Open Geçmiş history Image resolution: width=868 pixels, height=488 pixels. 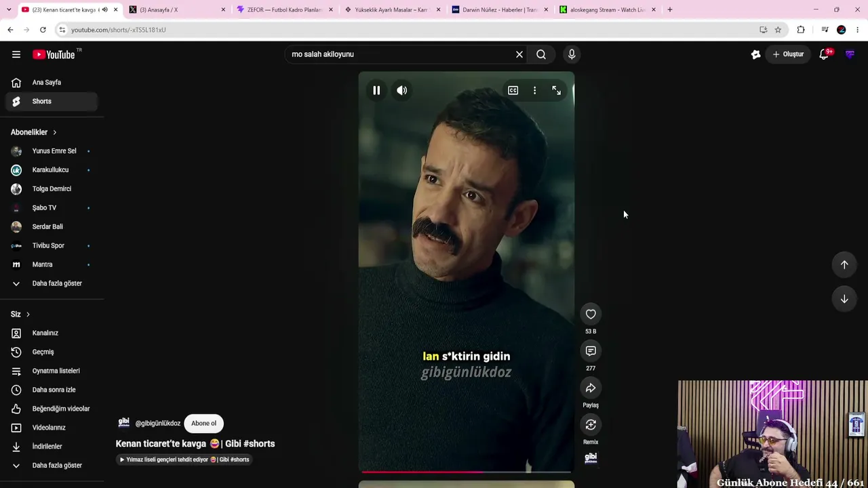(52, 352)
